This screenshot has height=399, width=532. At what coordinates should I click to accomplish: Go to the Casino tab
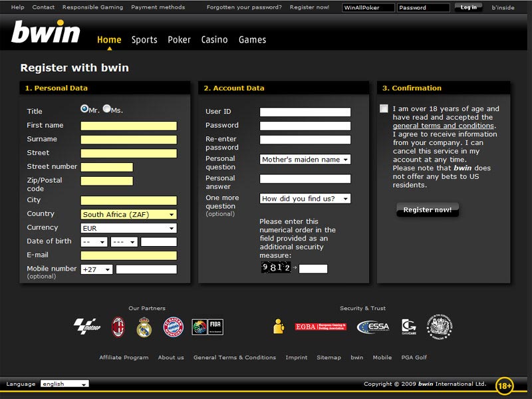tap(214, 40)
